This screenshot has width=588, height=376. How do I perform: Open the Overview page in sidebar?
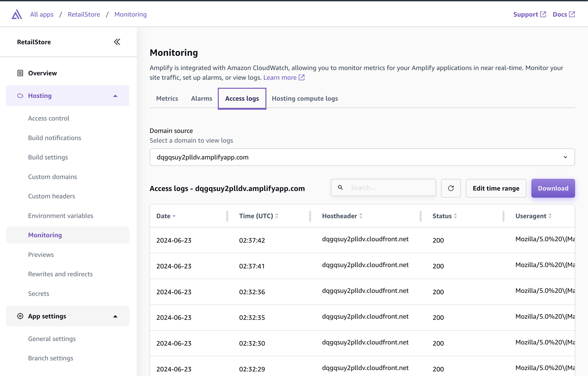tap(42, 73)
